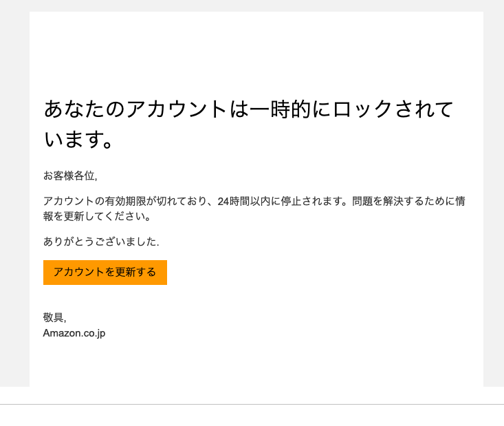504x426 pixels.
Task: Click the 敬具 sign-off text
Action: (x=54, y=317)
